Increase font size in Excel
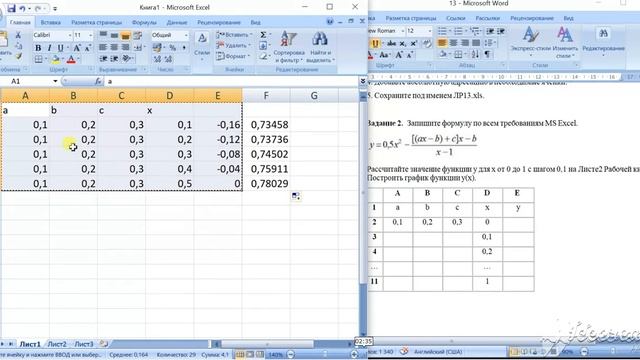The width and height of the screenshot is (640, 360). click(x=77, y=48)
